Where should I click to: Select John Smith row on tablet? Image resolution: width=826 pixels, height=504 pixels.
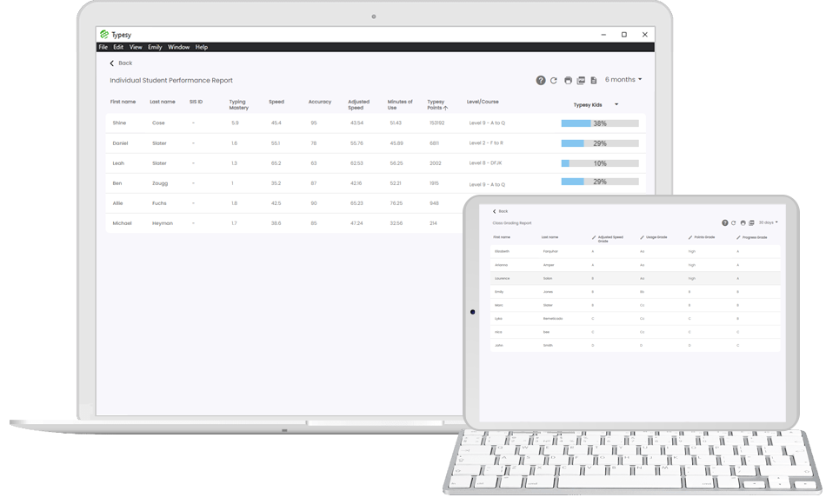point(636,346)
